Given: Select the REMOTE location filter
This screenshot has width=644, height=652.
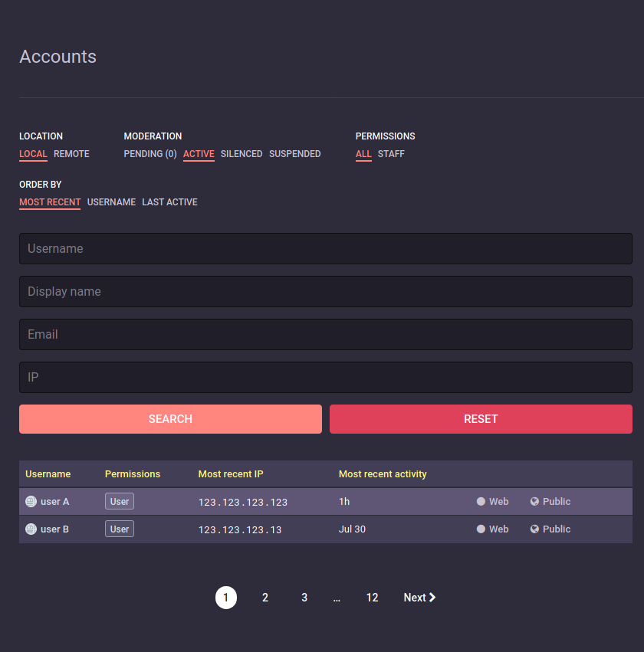Looking at the screenshot, I should coord(71,153).
